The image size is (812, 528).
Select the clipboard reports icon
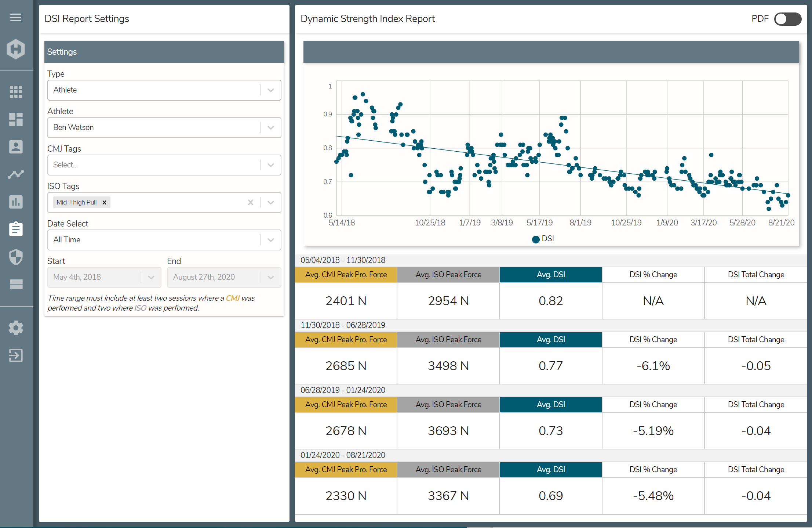coord(16,229)
